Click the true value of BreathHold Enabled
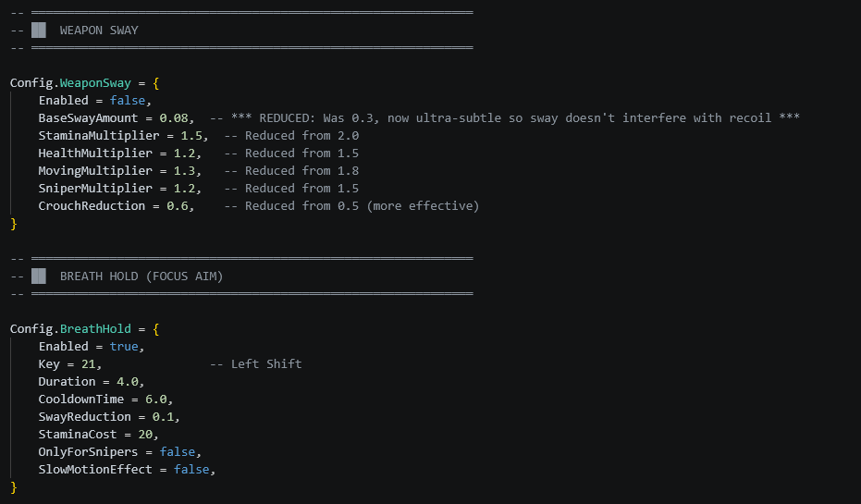Screen dimensions: 861x504 tap(124, 347)
